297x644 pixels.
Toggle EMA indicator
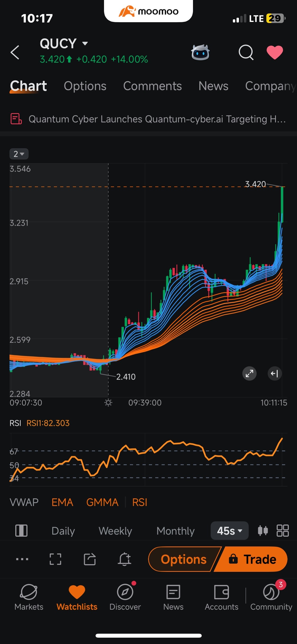(x=62, y=502)
